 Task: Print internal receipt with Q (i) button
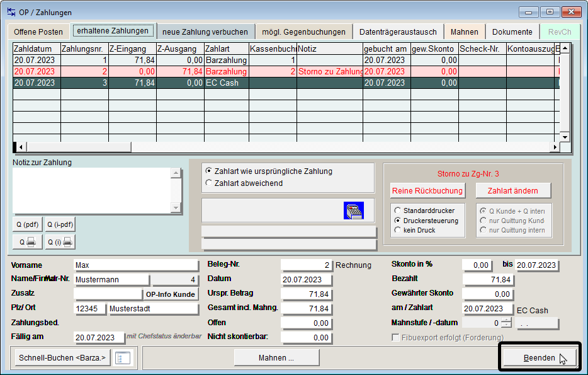[60, 242]
